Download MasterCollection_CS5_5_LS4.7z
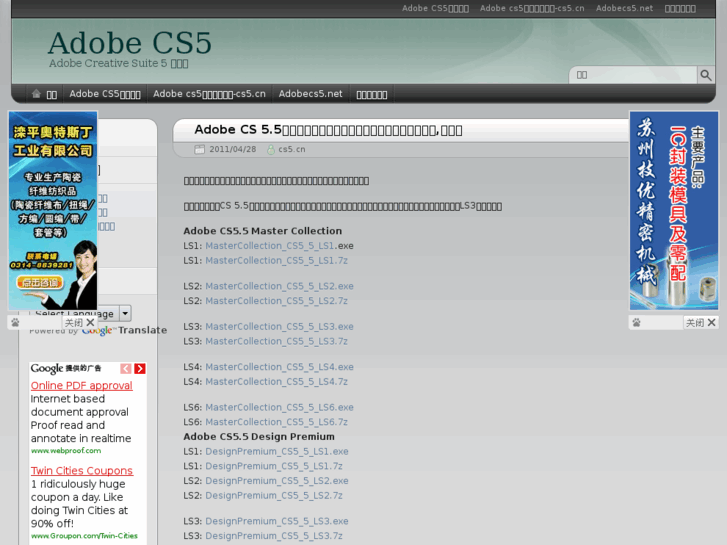 276,382
